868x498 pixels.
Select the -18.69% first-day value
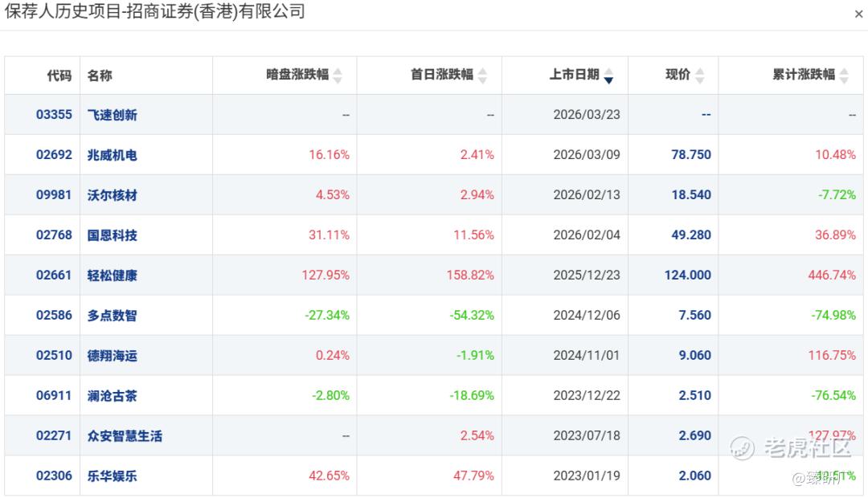pyautogui.click(x=472, y=395)
